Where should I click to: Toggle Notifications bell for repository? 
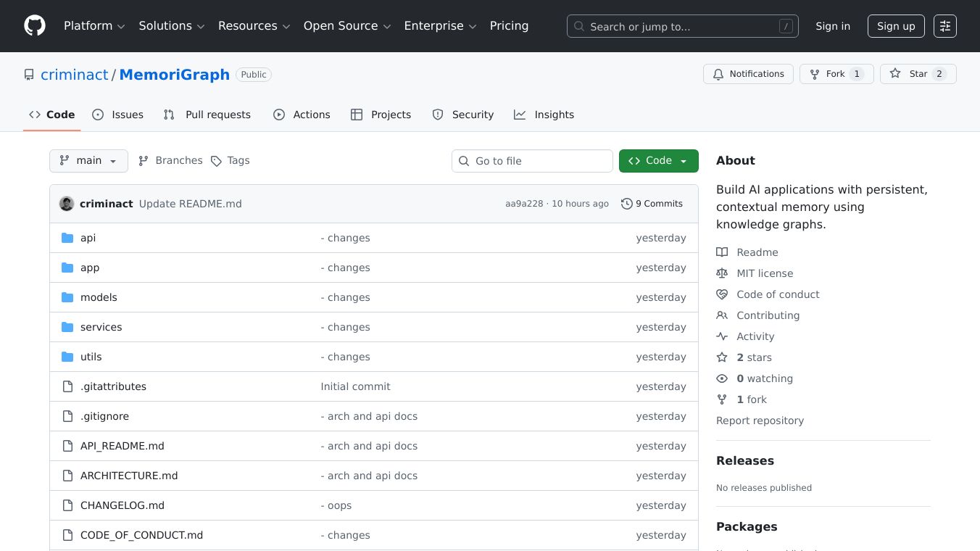747,74
